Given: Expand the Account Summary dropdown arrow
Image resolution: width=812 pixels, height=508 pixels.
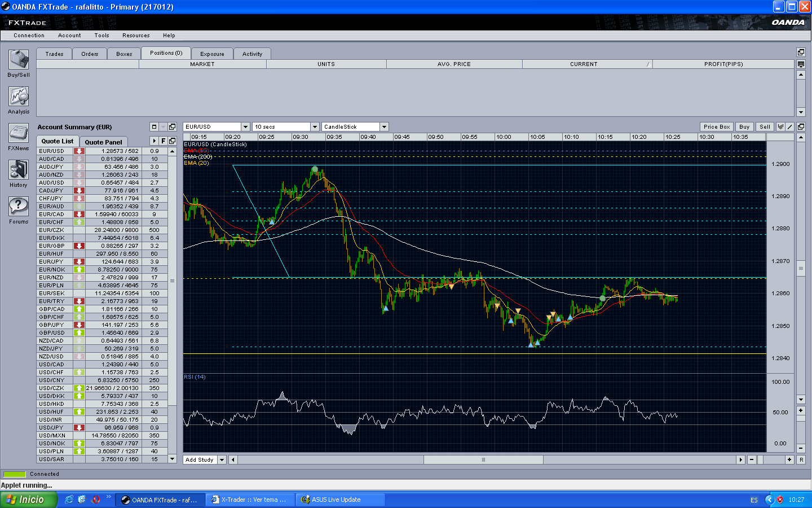Looking at the screenshot, I should tap(164, 126).
